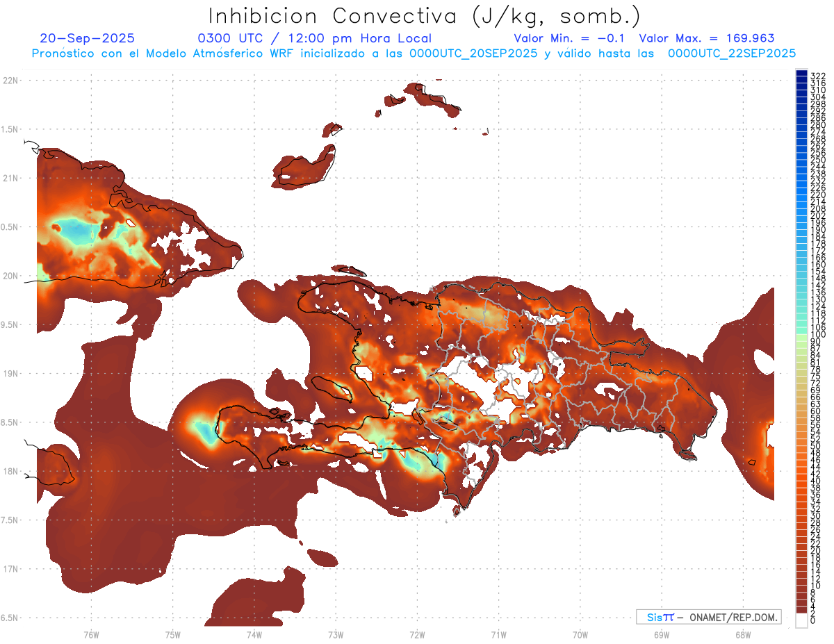Click the latitude label '1.5N'

pos(10,129)
